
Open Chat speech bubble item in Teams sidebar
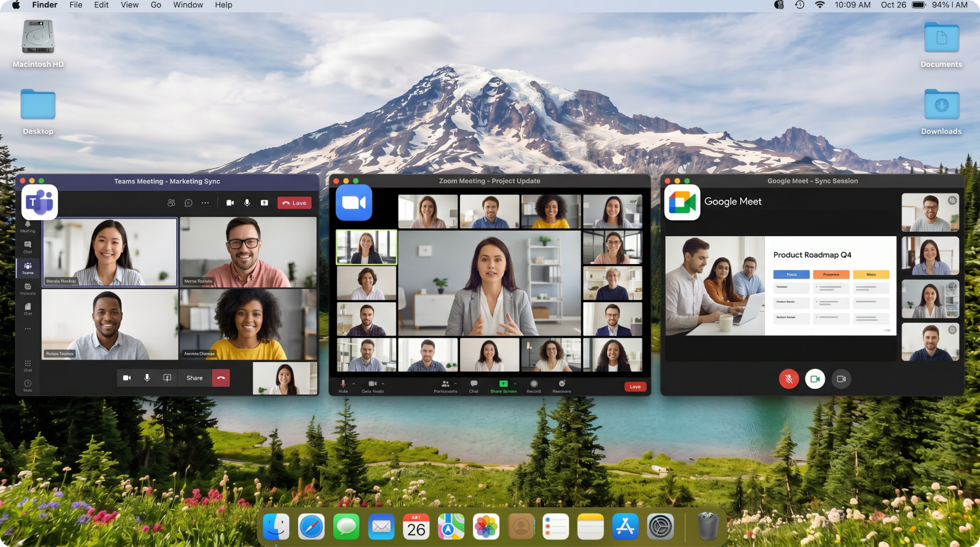coord(28,247)
